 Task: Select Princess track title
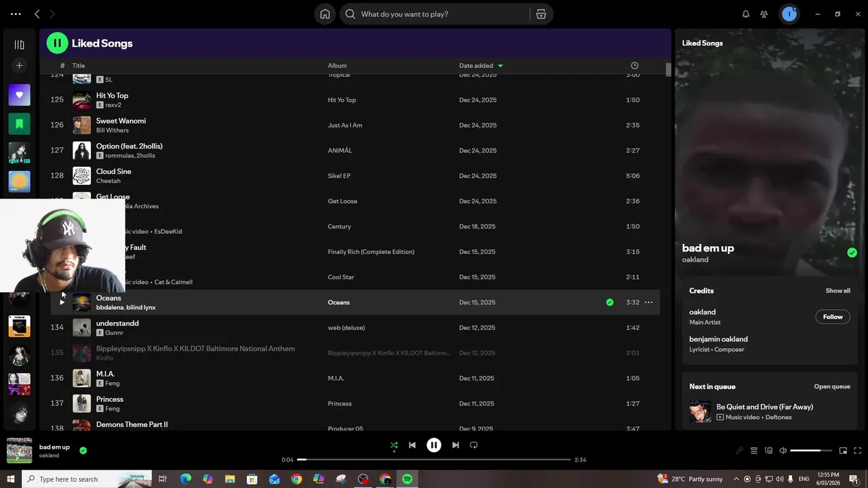point(110,399)
